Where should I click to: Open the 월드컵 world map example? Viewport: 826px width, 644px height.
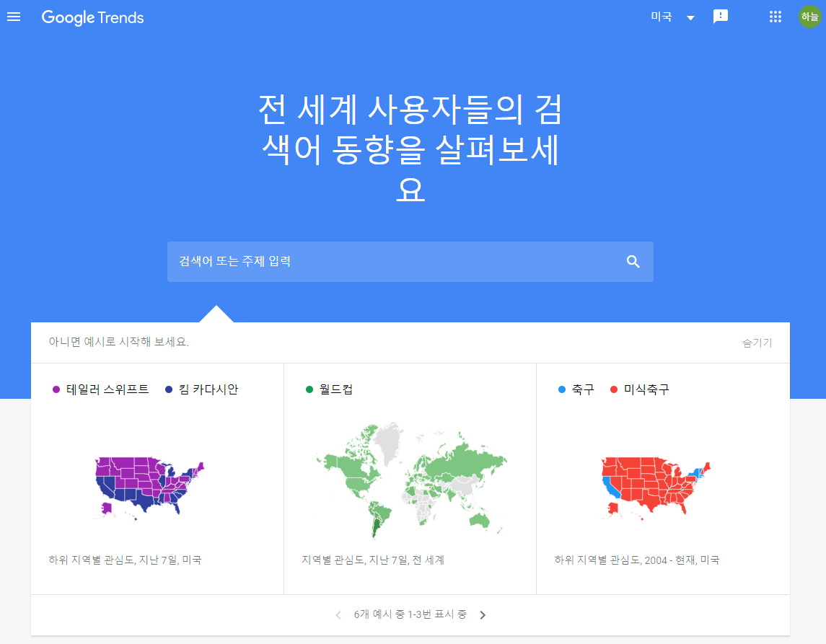410,480
